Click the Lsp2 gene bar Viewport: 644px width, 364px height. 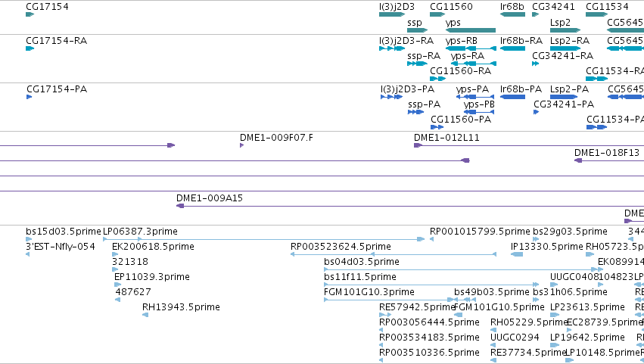pyautogui.click(x=565, y=30)
